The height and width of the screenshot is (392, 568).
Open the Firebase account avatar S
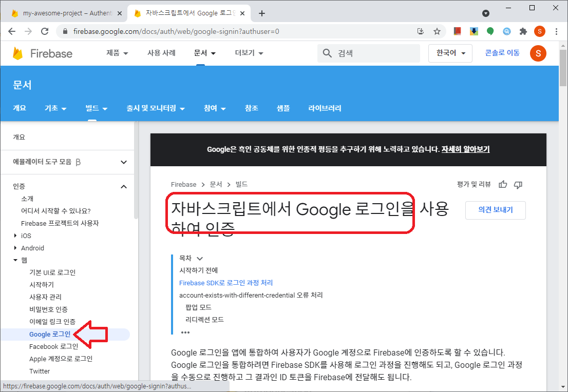[x=538, y=53]
